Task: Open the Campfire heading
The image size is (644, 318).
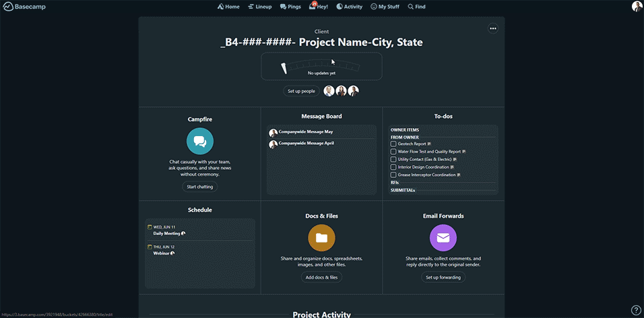Action: (200, 119)
